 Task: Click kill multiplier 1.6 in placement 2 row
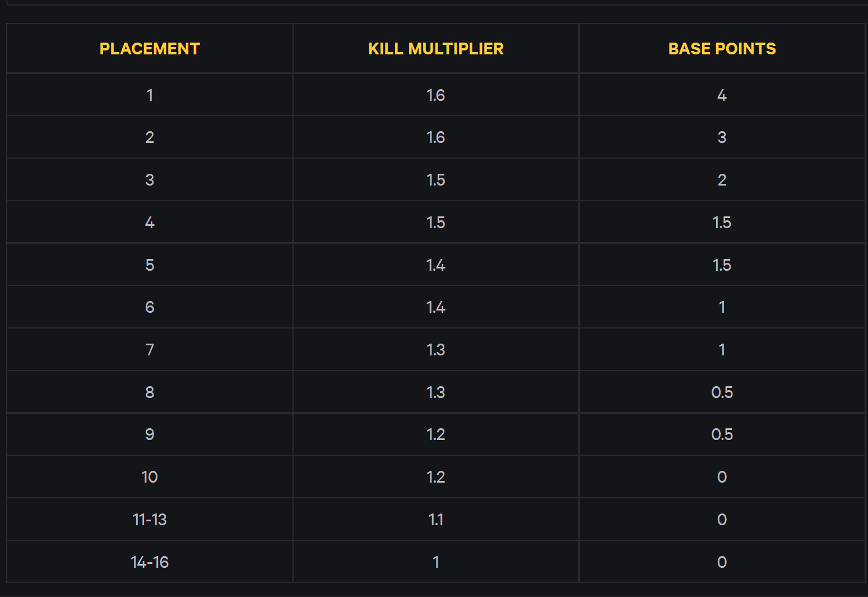pyautogui.click(x=436, y=137)
